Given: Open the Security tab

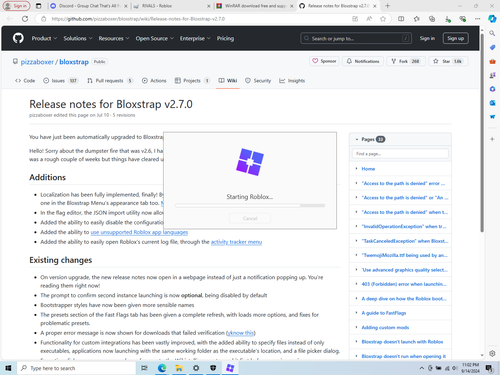Looking at the screenshot, I should tap(258, 81).
